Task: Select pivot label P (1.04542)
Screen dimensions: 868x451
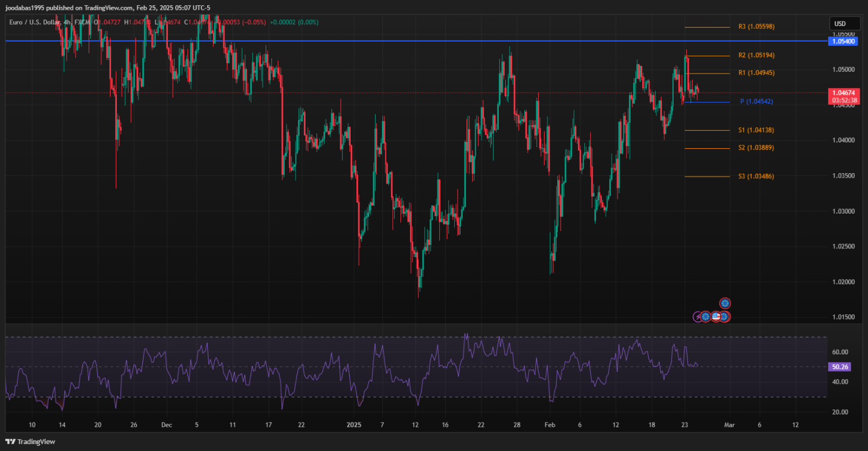Action: tap(756, 101)
